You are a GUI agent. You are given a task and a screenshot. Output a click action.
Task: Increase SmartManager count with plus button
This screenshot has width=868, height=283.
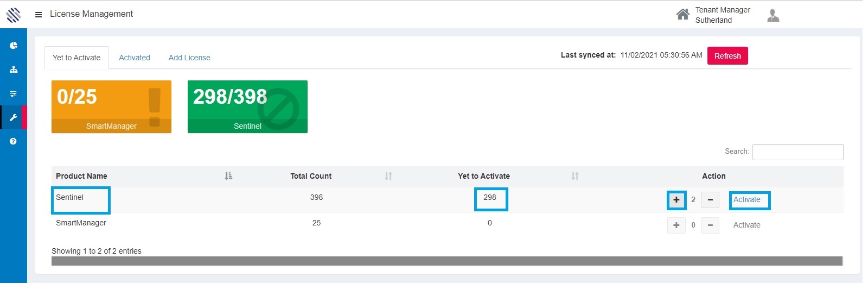pos(676,225)
